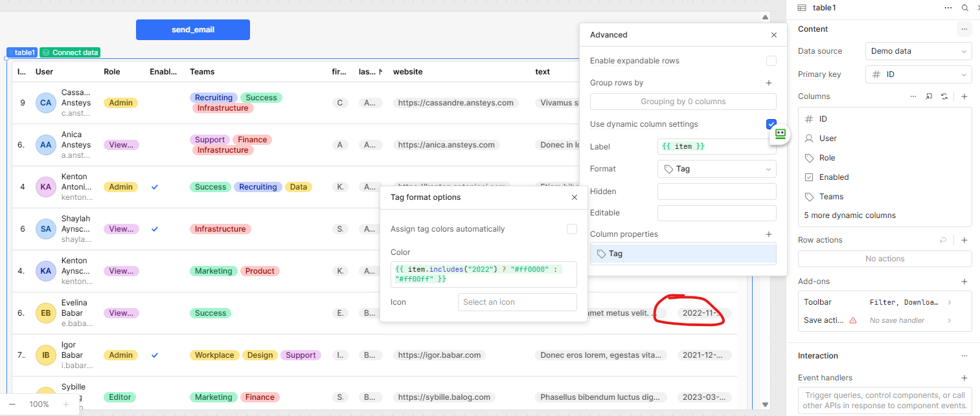Open the Content section more options menu

(x=964, y=29)
